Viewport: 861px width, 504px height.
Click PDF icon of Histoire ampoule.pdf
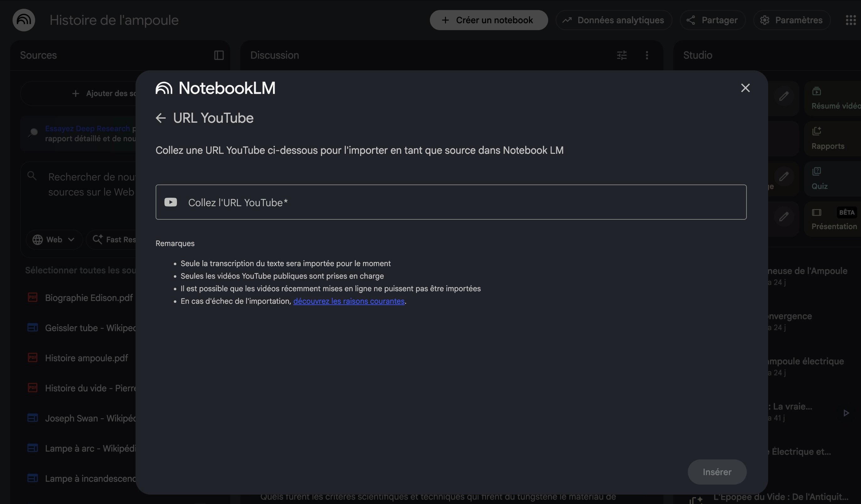[x=32, y=357]
